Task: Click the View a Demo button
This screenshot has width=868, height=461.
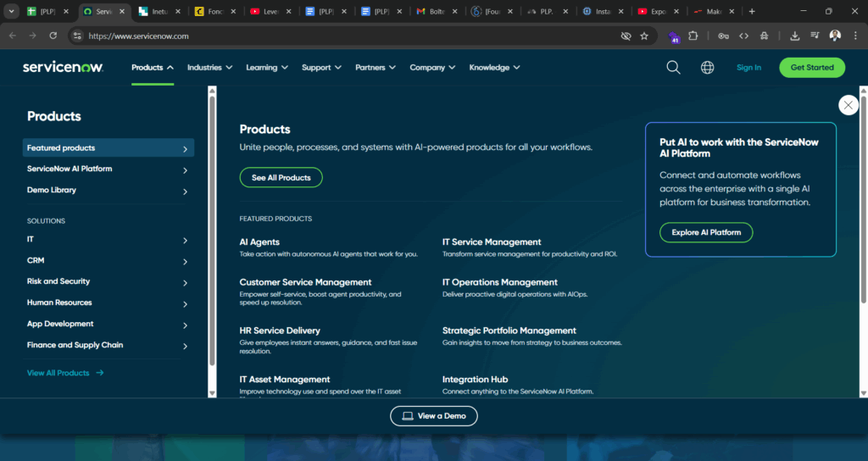Action: 434,416
